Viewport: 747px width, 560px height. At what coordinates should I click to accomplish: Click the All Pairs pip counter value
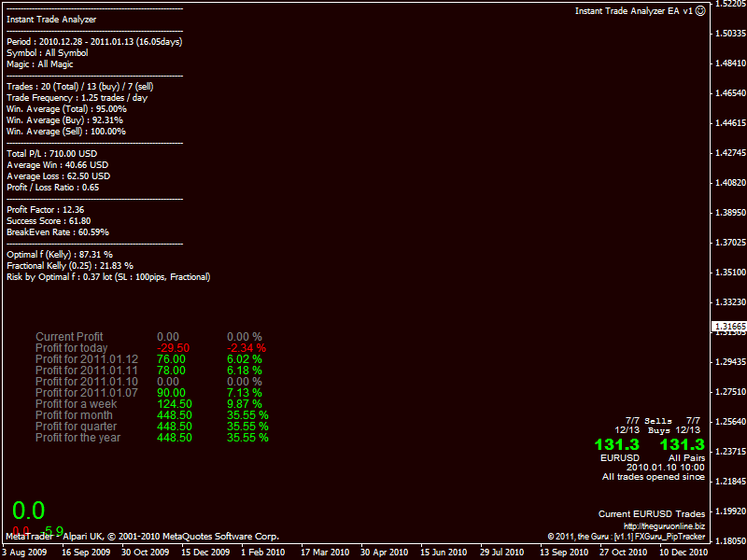682,445
